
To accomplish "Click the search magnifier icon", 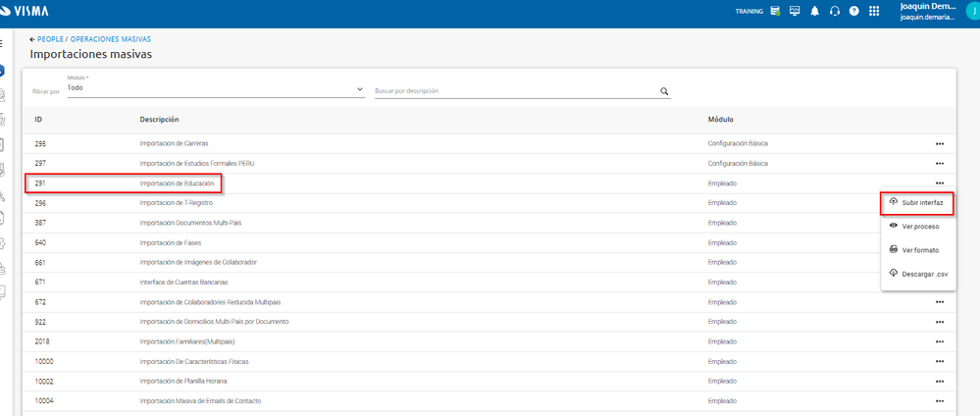I will [x=664, y=90].
